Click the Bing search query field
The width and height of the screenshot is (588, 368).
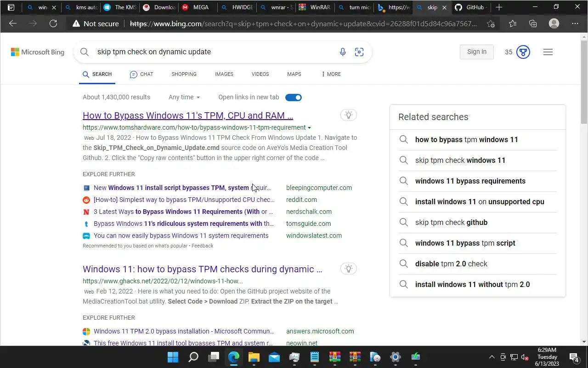tap(214, 52)
